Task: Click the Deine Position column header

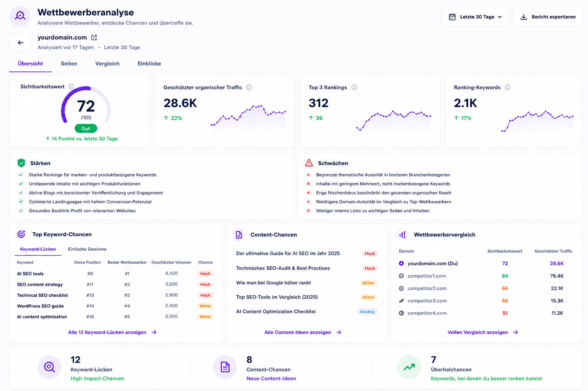Action: click(88, 263)
